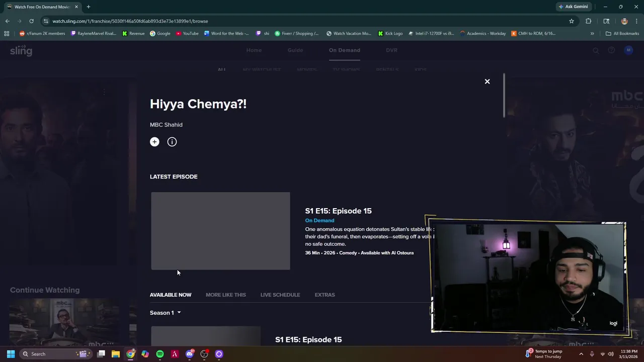
Task: Switch to More Like This tab
Action: (226, 295)
